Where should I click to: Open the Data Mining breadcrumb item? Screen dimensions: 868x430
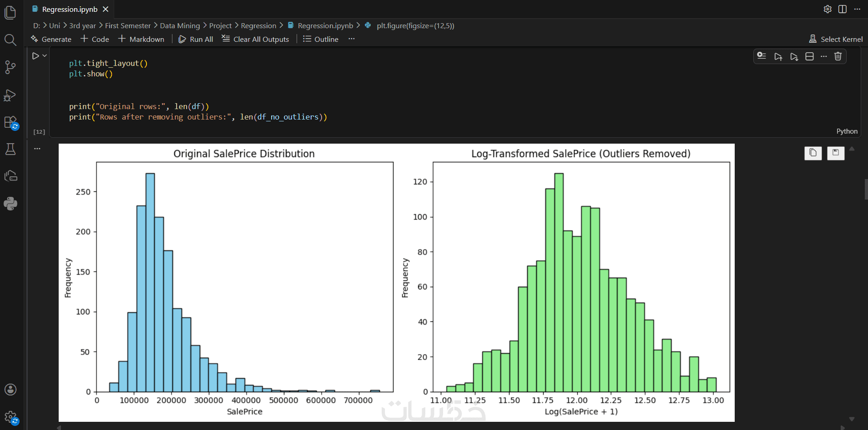(x=180, y=25)
